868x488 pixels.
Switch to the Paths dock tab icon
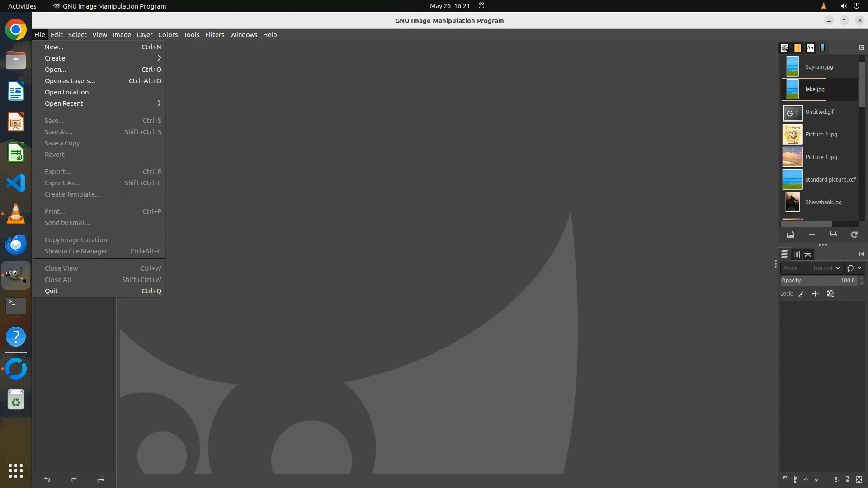point(808,254)
